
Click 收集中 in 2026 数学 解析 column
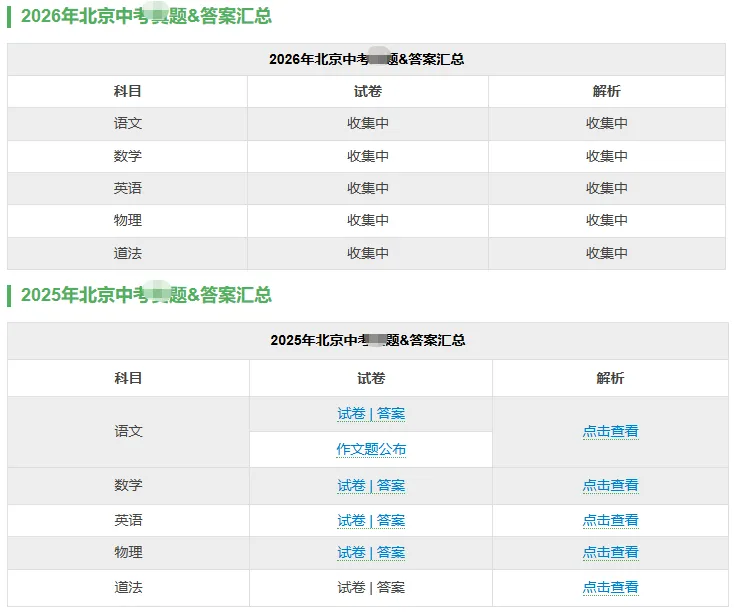tap(607, 156)
